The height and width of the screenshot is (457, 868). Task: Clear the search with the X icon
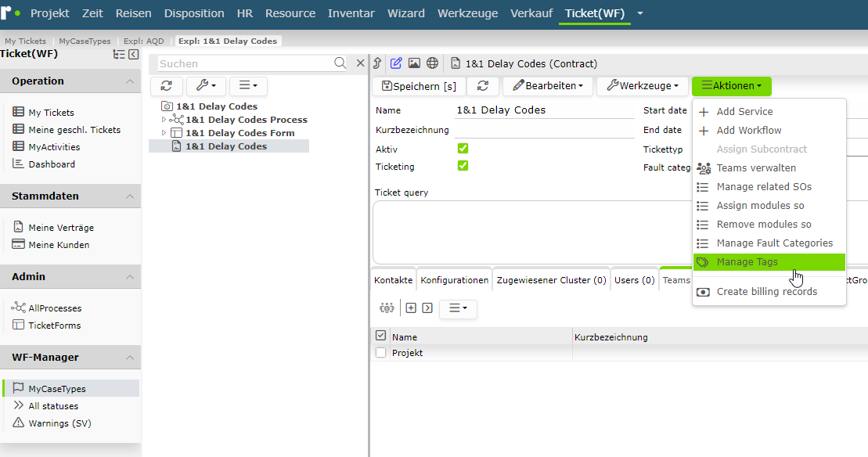(360, 63)
